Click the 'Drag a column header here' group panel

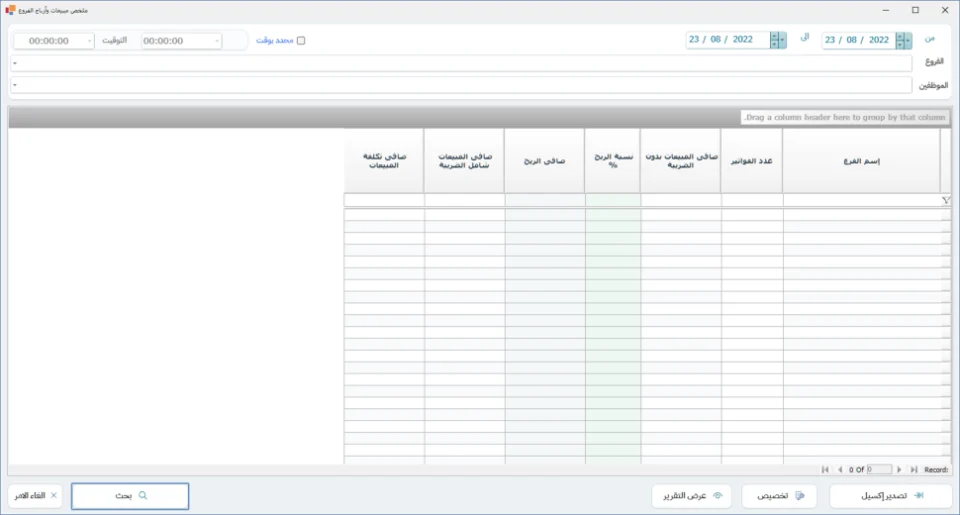click(479, 117)
